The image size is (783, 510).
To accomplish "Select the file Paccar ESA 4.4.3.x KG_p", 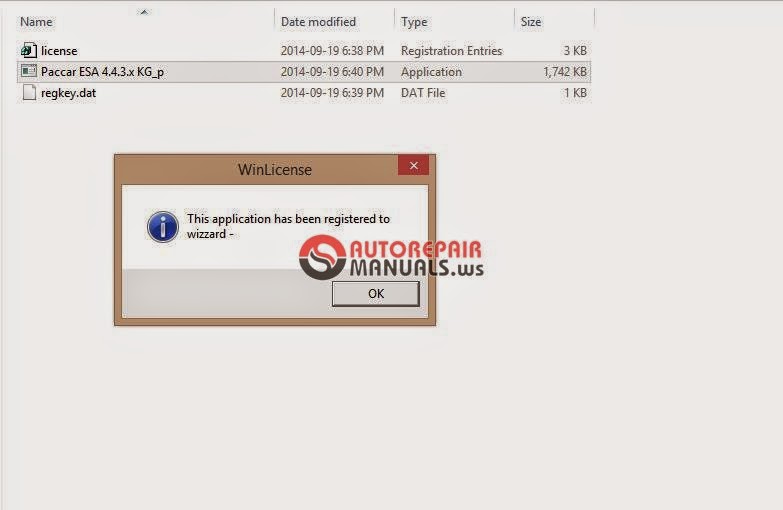I will [x=102, y=72].
